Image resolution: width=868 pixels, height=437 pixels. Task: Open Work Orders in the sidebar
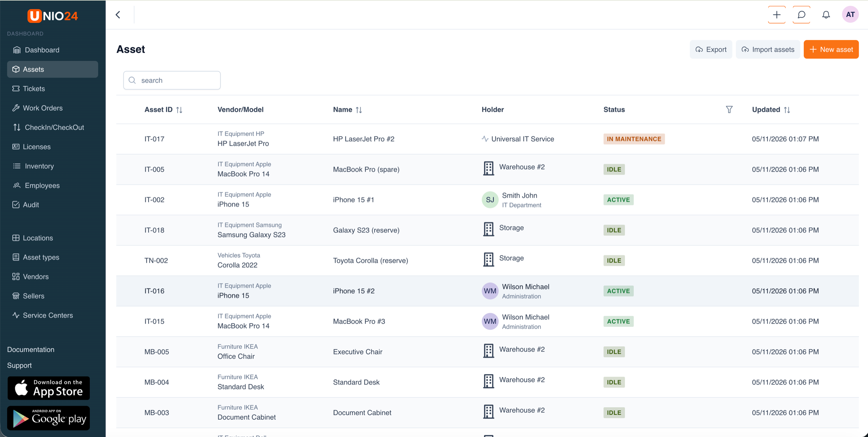pyautogui.click(x=52, y=108)
